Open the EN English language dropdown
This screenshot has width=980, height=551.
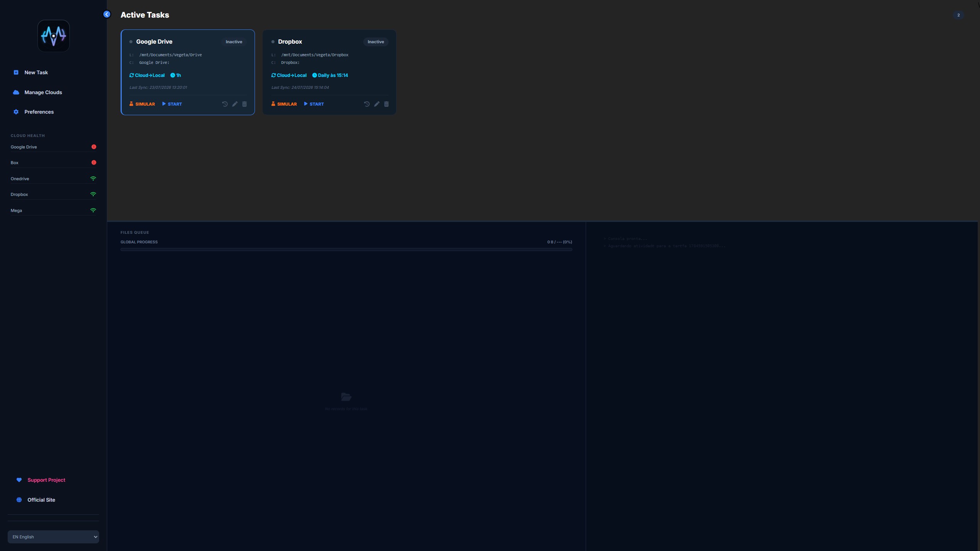(x=53, y=537)
